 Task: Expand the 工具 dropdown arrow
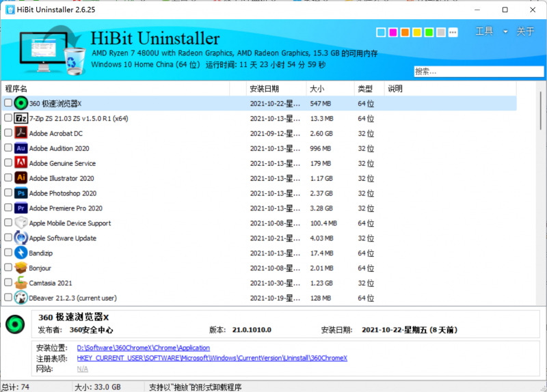coord(505,31)
